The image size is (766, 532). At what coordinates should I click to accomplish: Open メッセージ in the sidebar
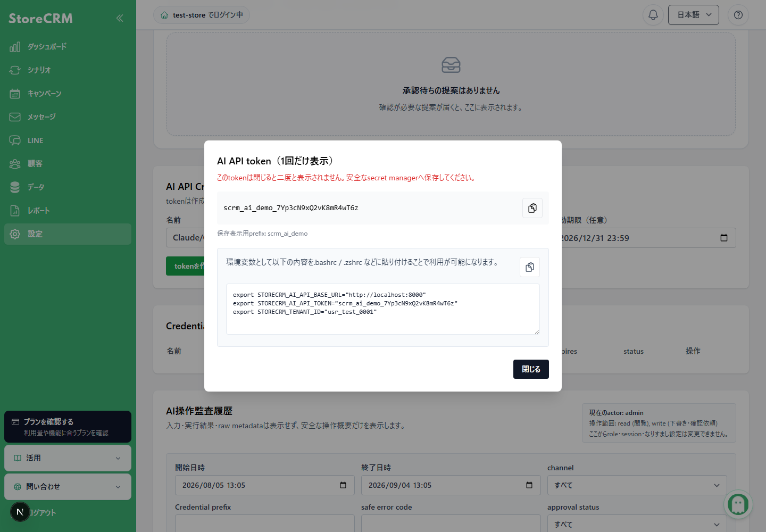68,117
